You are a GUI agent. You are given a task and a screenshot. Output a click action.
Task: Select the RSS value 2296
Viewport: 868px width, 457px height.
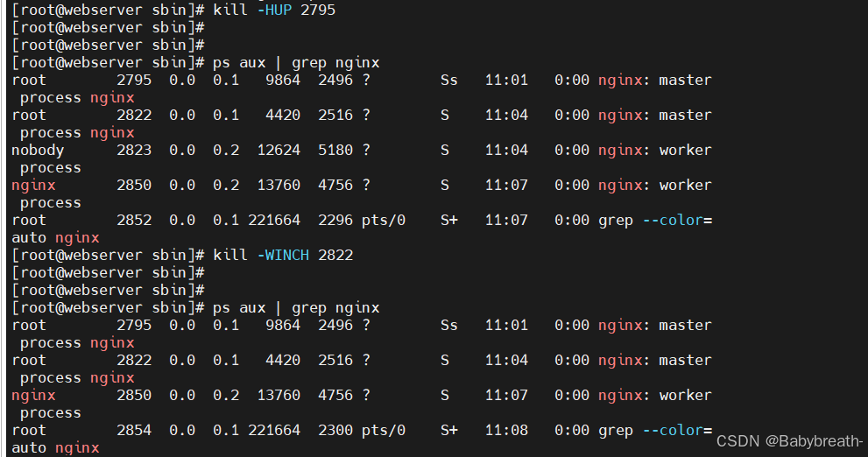[x=335, y=221]
